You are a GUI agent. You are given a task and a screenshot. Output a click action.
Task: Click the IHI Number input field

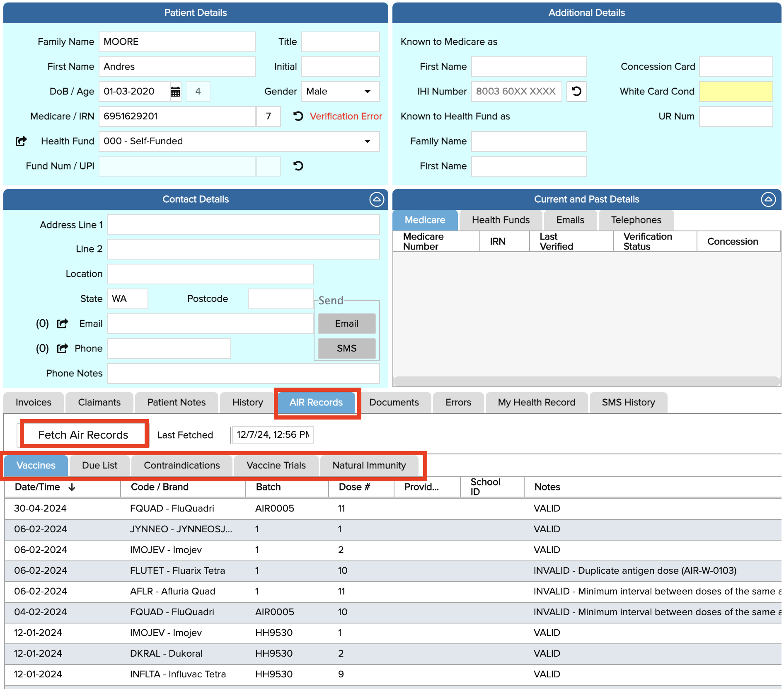coord(516,92)
